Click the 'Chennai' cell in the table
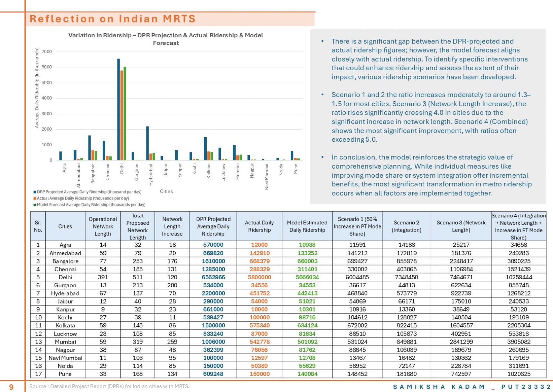The height and width of the screenshot is (392, 553). tap(65, 269)
